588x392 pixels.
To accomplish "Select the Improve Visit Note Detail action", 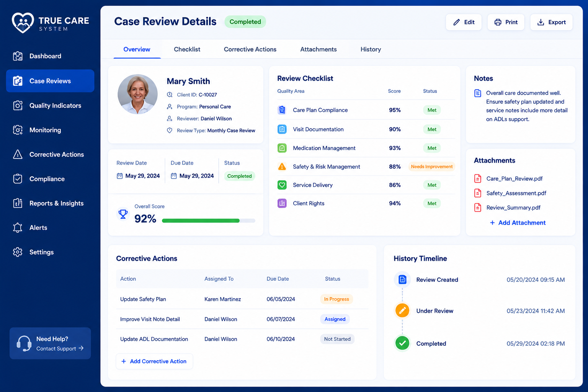I will [150, 319].
